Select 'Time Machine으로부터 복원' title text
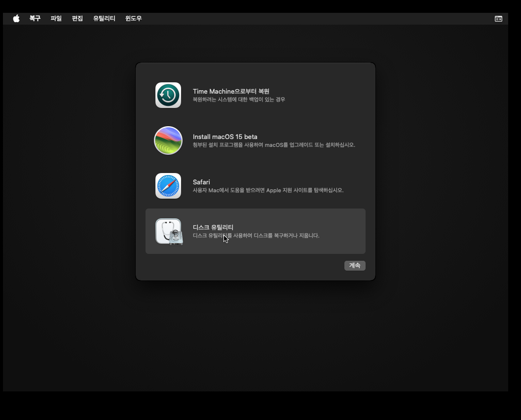Screen dimensions: 521x420 [231, 91]
